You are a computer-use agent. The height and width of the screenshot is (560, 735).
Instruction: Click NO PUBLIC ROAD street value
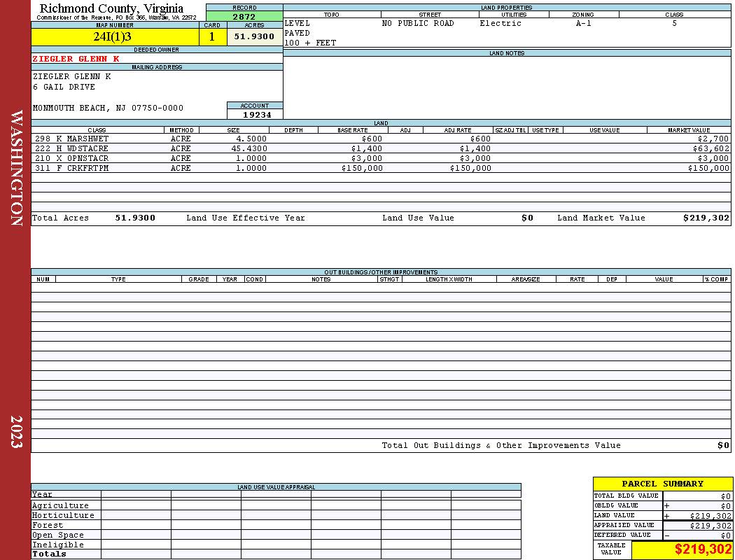click(x=418, y=23)
